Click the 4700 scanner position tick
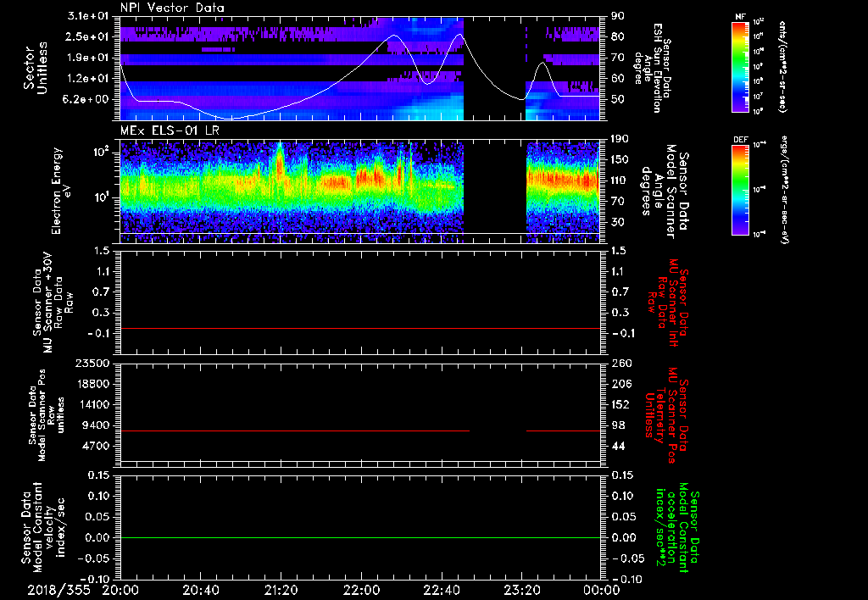 click(95, 446)
